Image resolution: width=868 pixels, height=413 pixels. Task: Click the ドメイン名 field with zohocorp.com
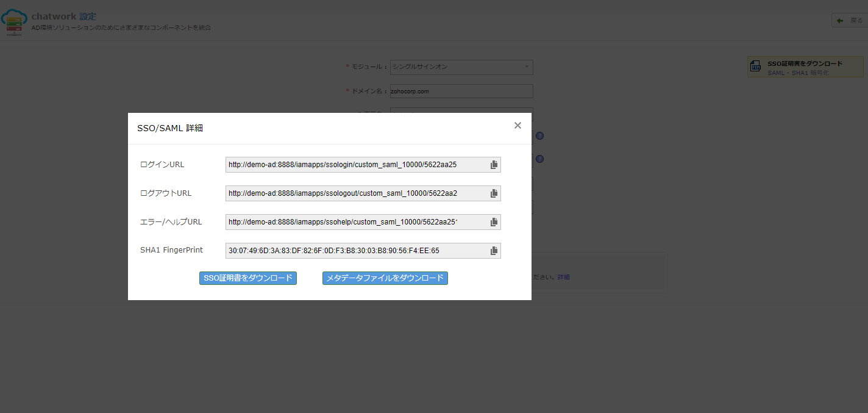461,91
